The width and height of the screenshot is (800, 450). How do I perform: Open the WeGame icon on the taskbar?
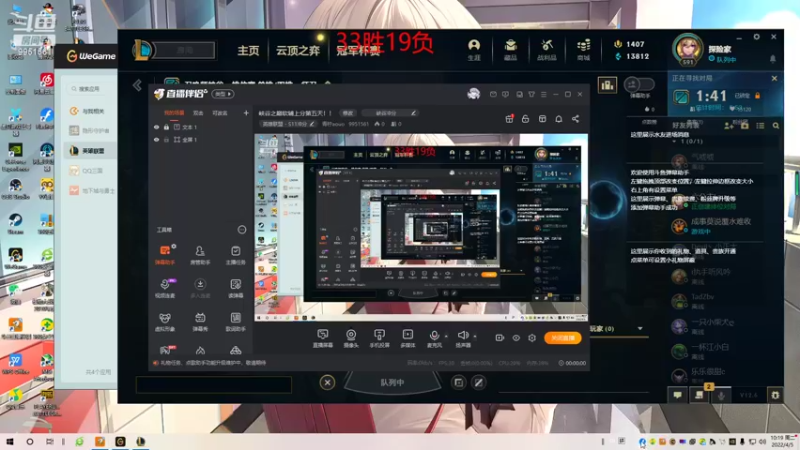(120, 441)
